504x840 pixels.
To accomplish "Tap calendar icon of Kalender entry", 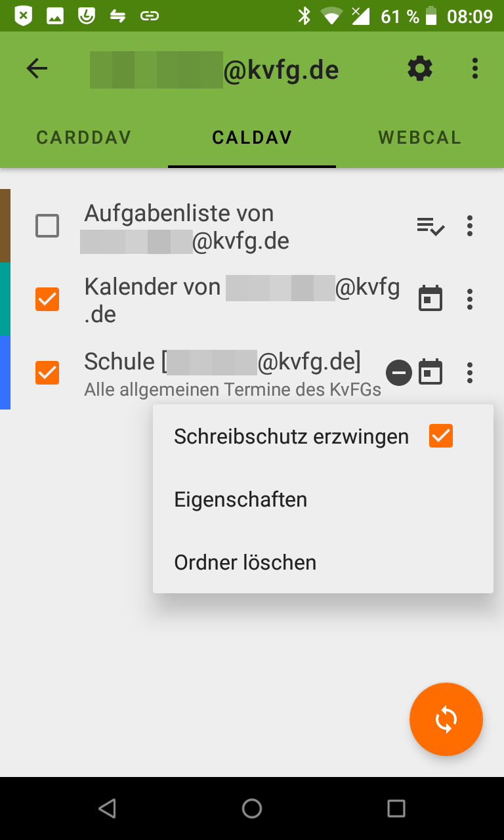I will coord(430,299).
